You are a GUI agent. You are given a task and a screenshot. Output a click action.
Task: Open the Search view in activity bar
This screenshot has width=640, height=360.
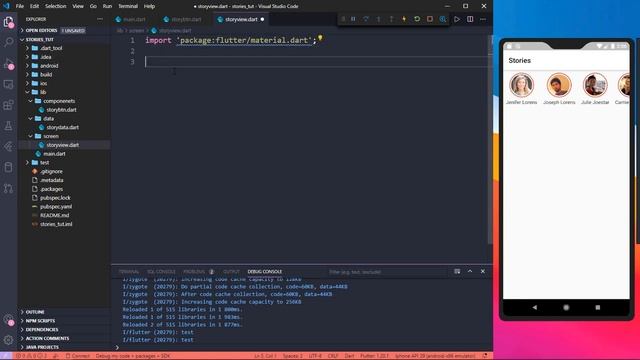click(x=9, y=42)
